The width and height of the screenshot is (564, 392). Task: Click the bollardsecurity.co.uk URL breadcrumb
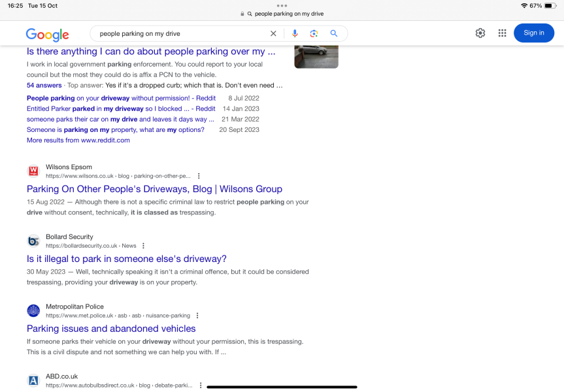pos(91,246)
